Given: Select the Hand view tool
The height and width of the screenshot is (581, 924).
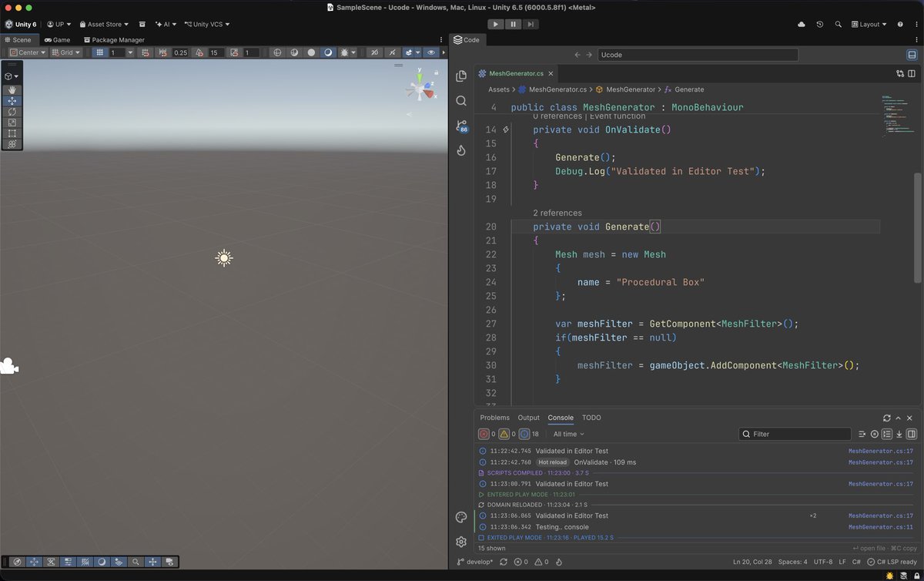Looking at the screenshot, I should click(12, 90).
